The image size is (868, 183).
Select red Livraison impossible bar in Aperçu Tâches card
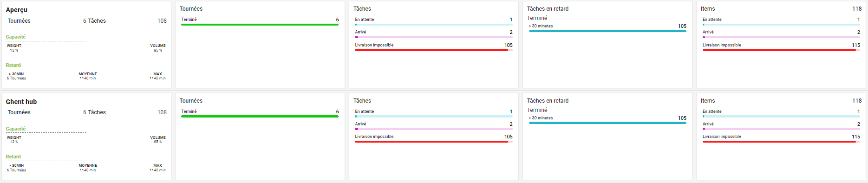[x=433, y=50]
